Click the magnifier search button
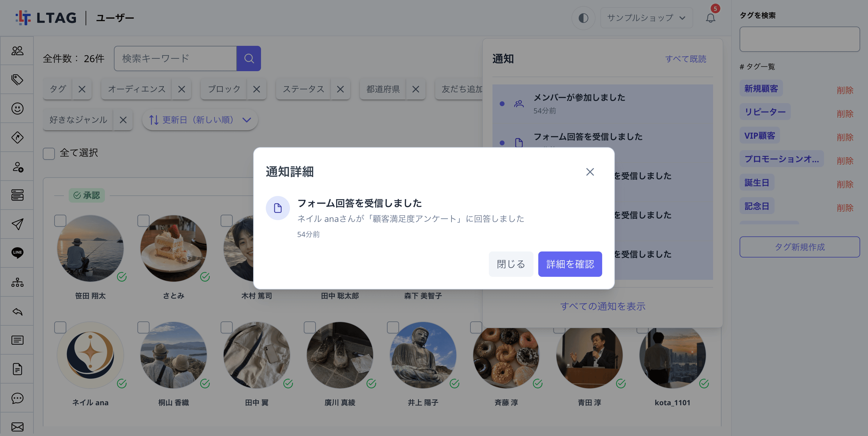The width and height of the screenshot is (868, 436). (x=249, y=58)
